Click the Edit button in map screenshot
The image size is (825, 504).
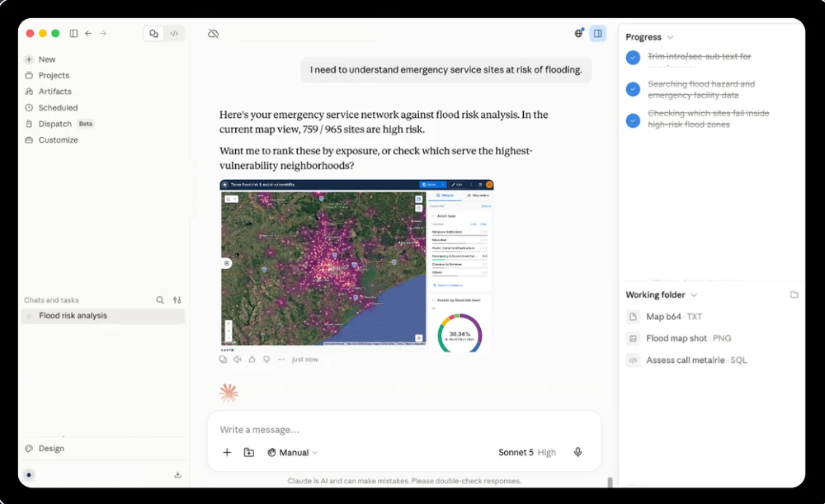pyautogui.click(x=457, y=185)
